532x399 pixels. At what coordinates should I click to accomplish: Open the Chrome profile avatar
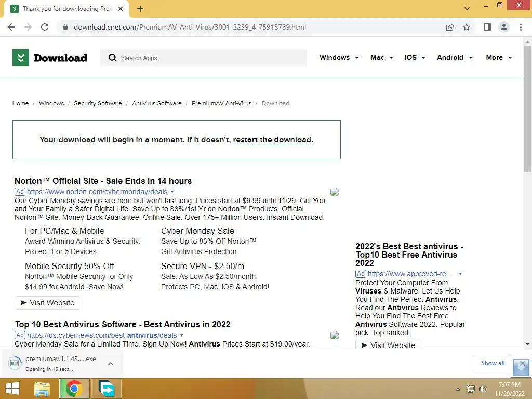point(504,27)
